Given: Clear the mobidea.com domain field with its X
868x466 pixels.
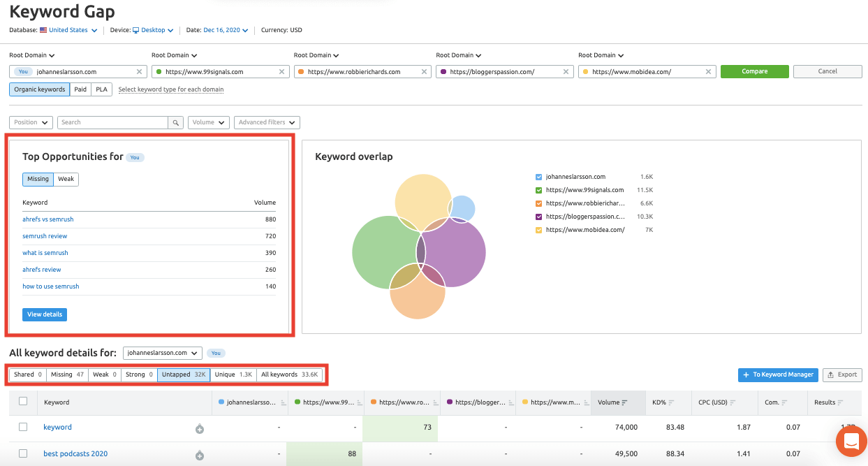Looking at the screenshot, I should pos(709,71).
